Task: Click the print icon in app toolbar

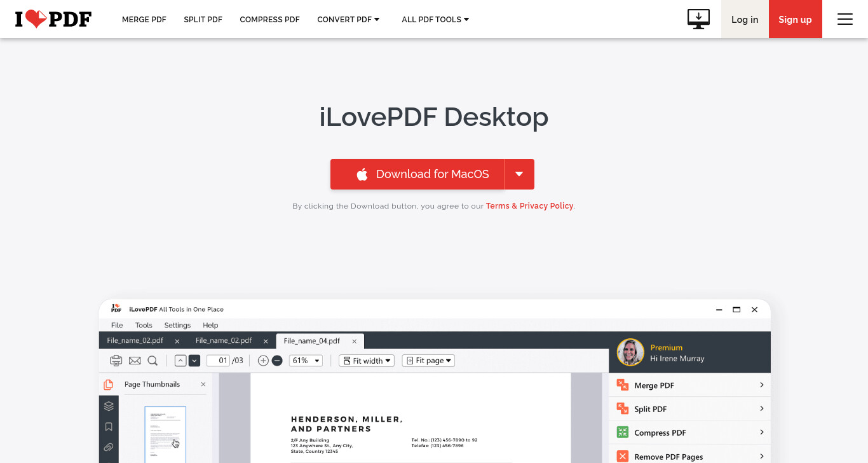Action: pos(116,361)
